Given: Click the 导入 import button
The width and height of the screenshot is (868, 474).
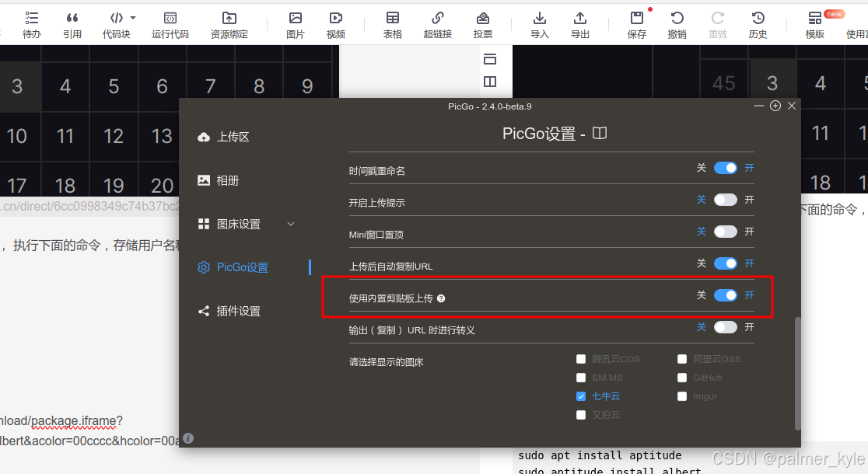Looking at the screenshot, I should pos(540,26).
